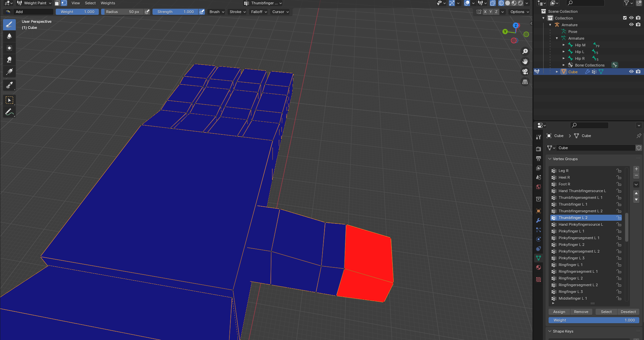The height and width of the screenshot is (340, 644).
Task: Click Assign vertex group button
Action: tap(559, 312)
